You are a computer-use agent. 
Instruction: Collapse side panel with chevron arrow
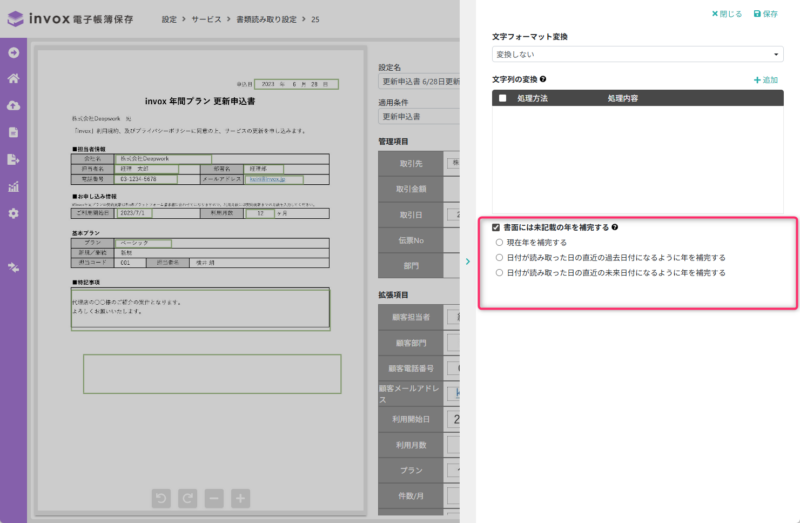[x=468, y=261]
